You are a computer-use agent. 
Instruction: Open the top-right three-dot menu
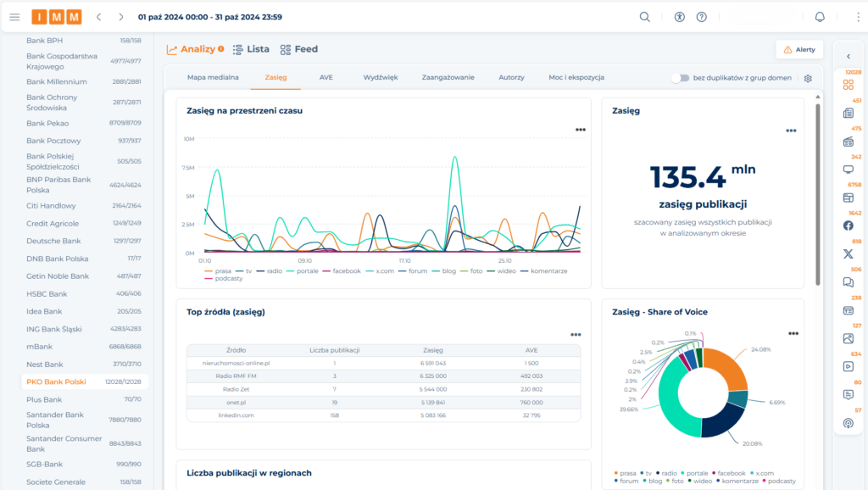point(858,17)
